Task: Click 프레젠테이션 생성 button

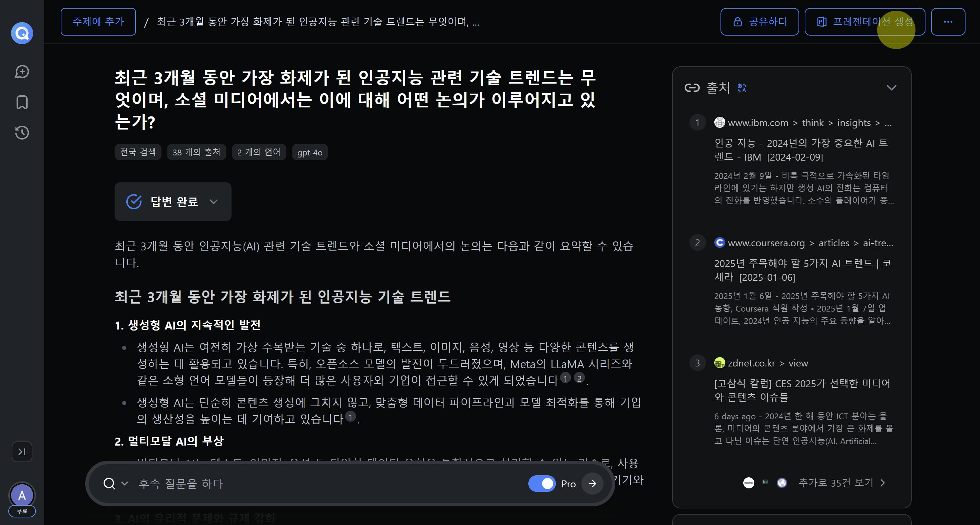Action: pyautogui.click(x=864, y=22)
